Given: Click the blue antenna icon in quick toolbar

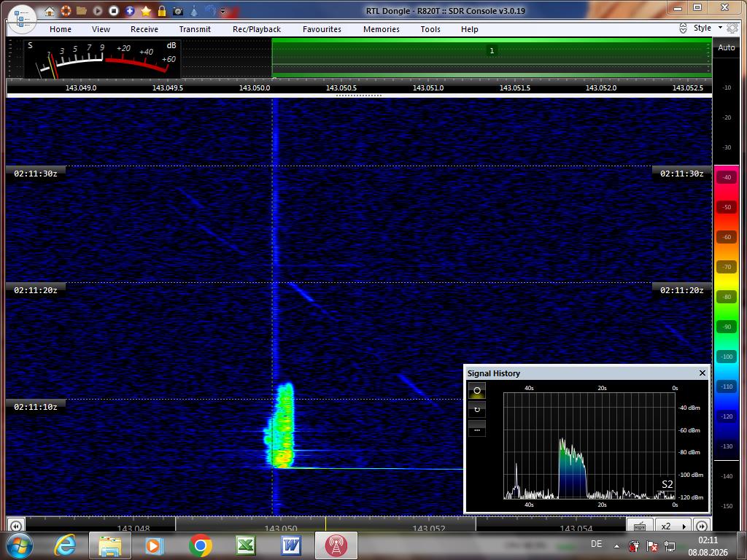Looking at the screenshot, I should (x=210, y=11).
